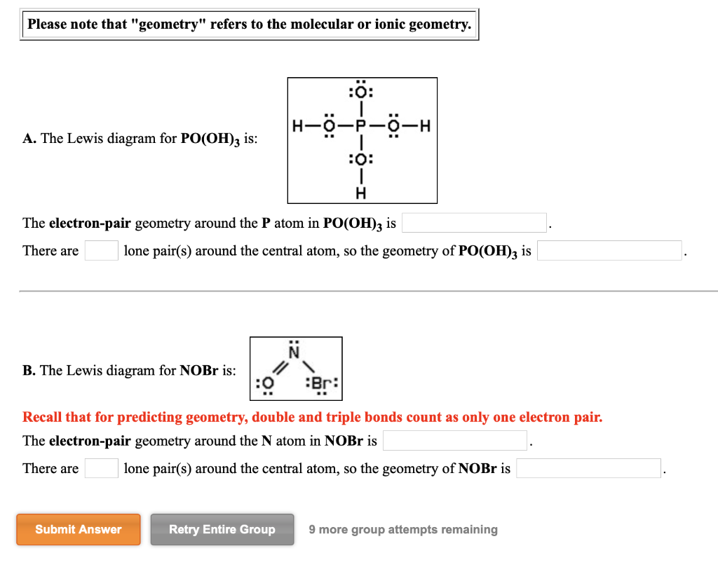Click the Retry Entire Group button
This screenshot has width=718, height=588.
click(x=222, y=530)
